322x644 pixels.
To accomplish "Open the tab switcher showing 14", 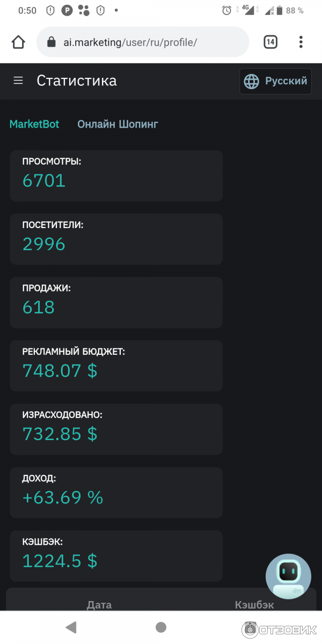I will 270,42.
